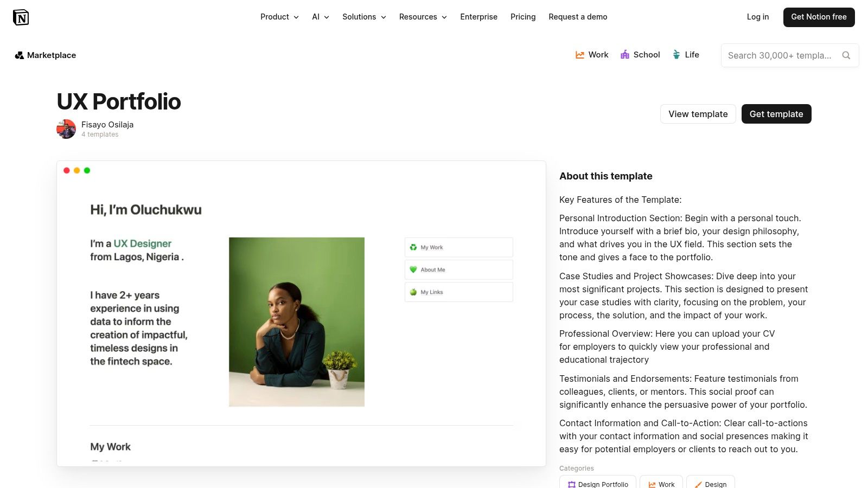868x488 pixels.
Task: Click the Get template button
Action: pos(776,114)
